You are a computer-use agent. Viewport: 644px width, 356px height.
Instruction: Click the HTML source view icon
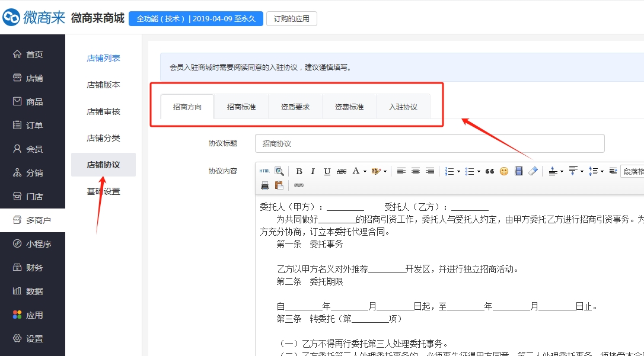point(264,171)
